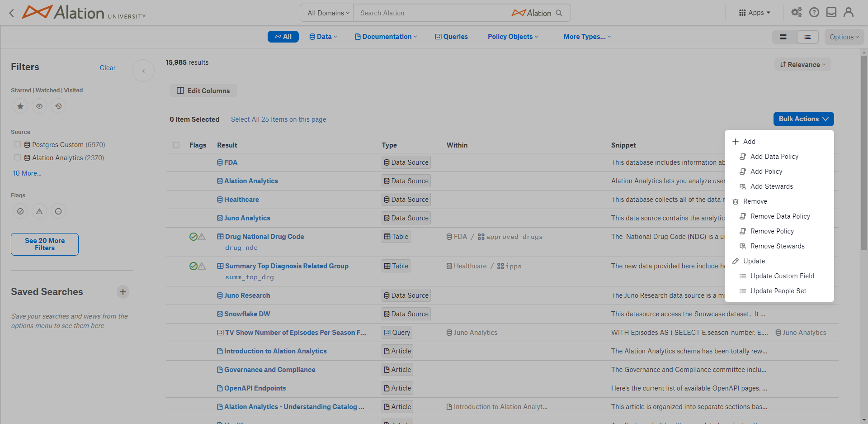The height and width of the screenshot is (424, 868).
Task: Filter by Starred items icon
Action: (x=20, y=106)
